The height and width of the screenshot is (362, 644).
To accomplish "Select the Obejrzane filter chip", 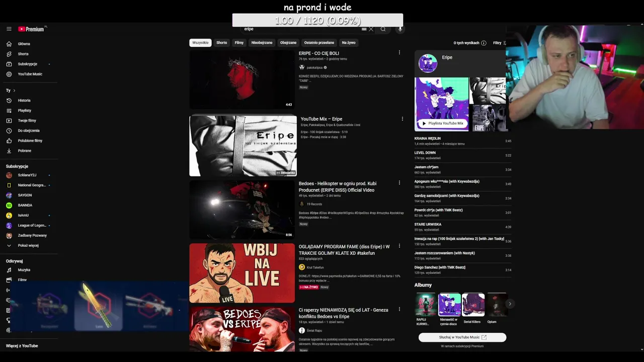I will click(x=288, y=43).
